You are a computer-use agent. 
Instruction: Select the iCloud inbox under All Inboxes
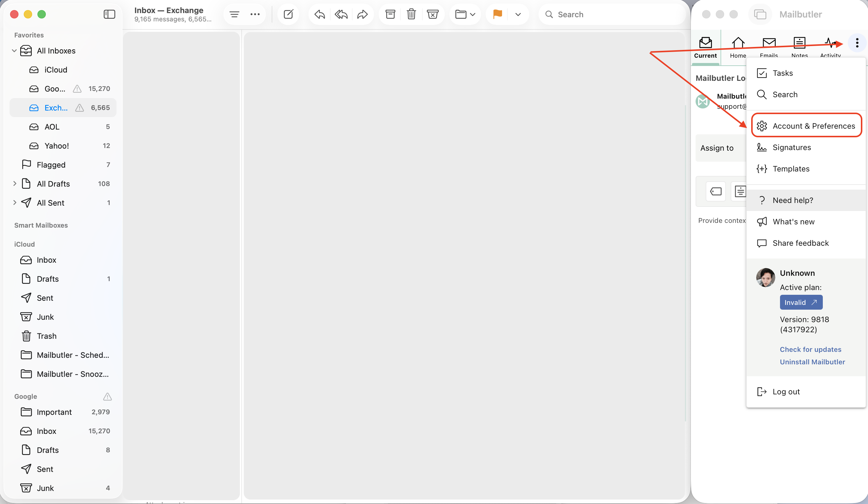[63, 70]
